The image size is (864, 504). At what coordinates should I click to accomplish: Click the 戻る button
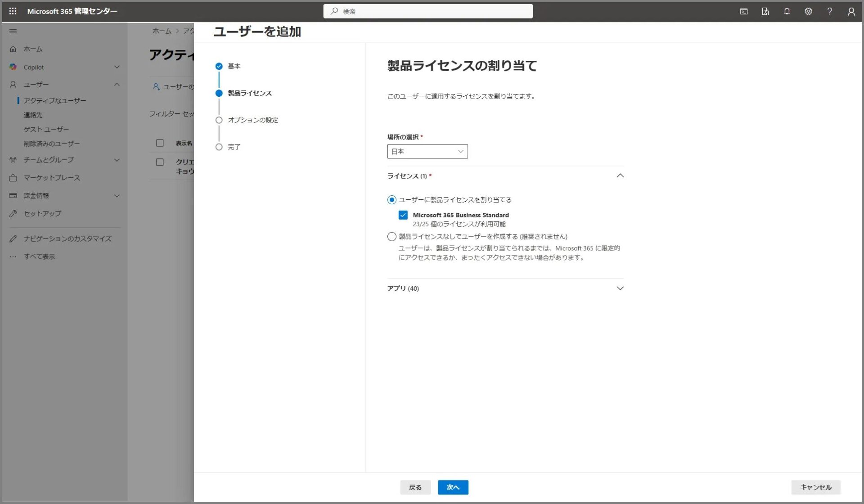click(415, 487)
